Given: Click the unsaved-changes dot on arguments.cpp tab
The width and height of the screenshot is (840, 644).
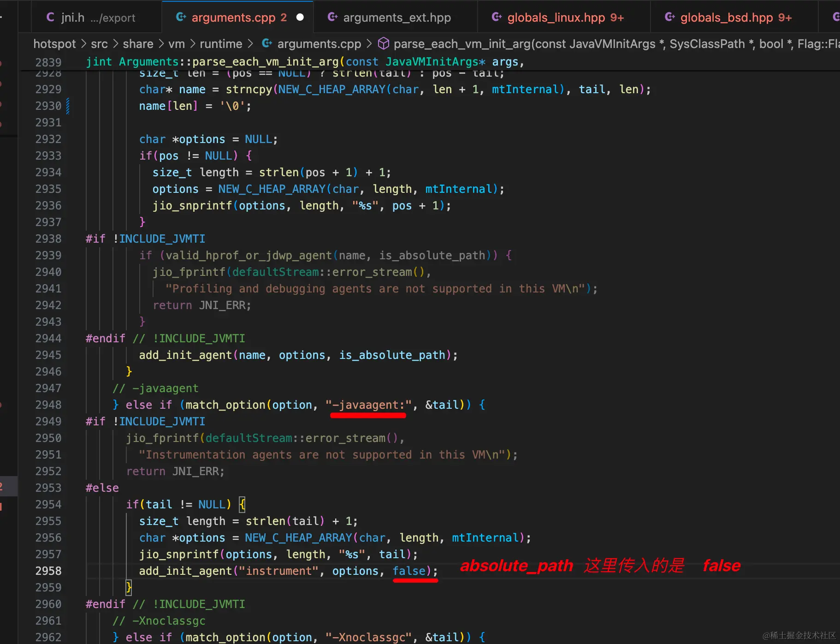Looking at the screenshot, I should [x=300, y=18].
